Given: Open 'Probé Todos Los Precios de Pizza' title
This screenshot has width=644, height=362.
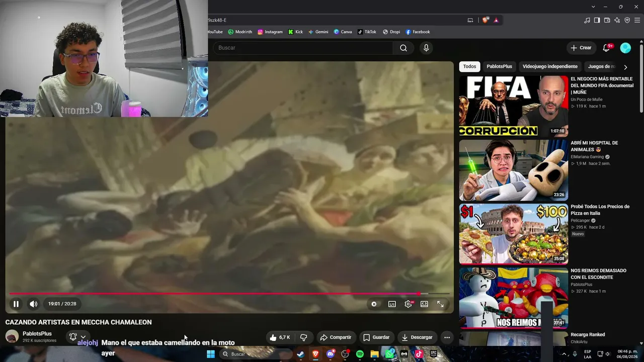Looking at the screenshot, I should tap(600, 210).
